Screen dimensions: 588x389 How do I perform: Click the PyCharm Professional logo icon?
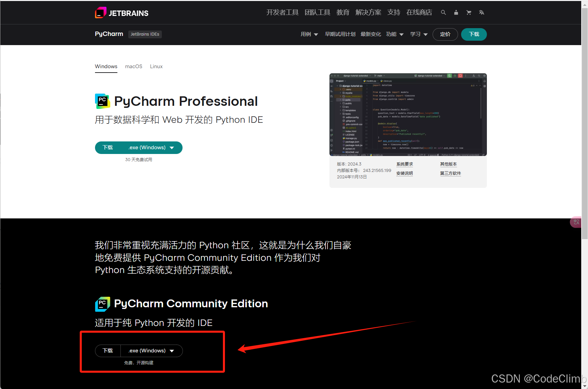click(x=102, y=101)
